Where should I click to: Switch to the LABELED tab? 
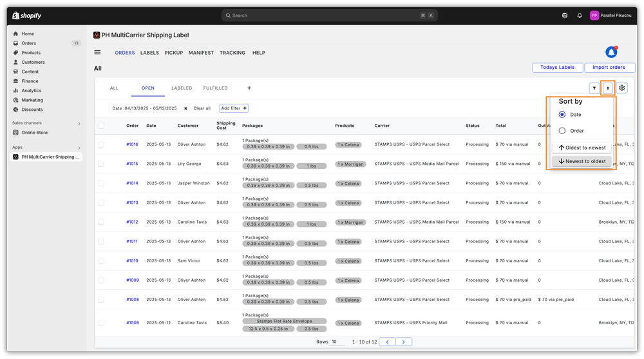click(x=182, y=88)
